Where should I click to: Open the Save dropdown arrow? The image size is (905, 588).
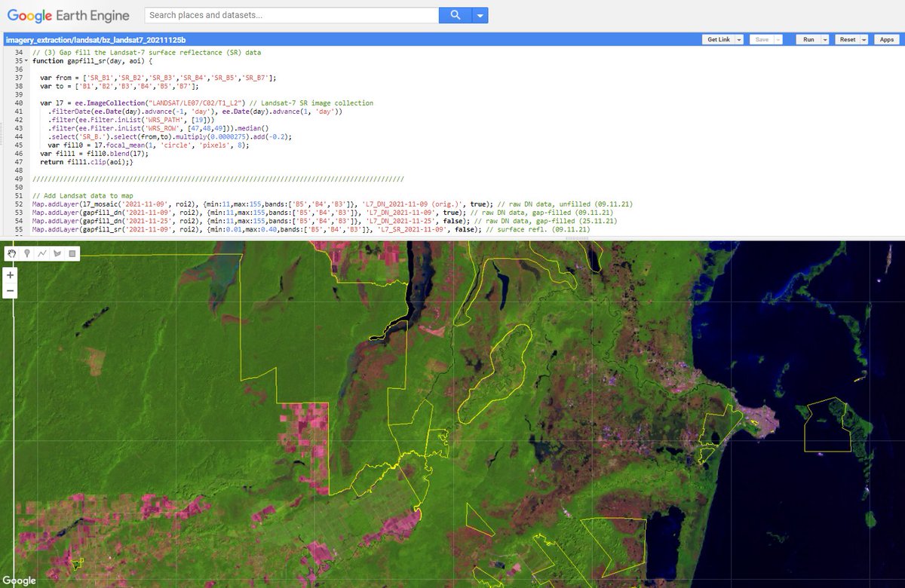778,39
